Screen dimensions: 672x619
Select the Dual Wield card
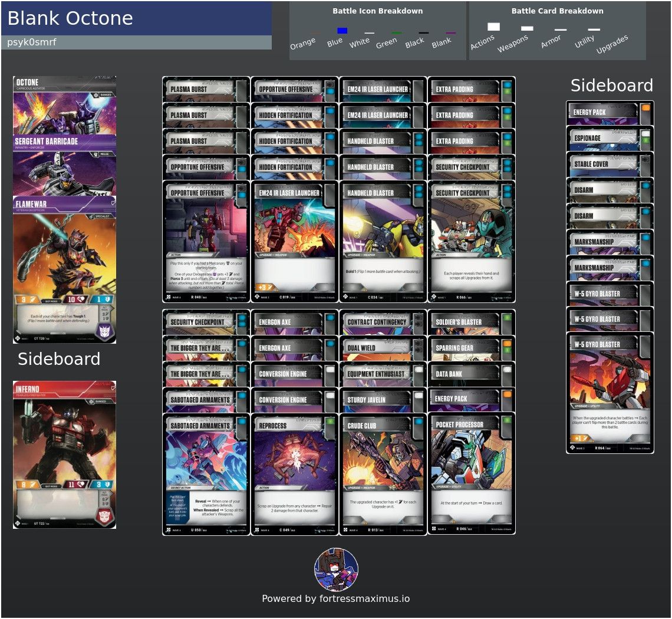coord(383,348)
